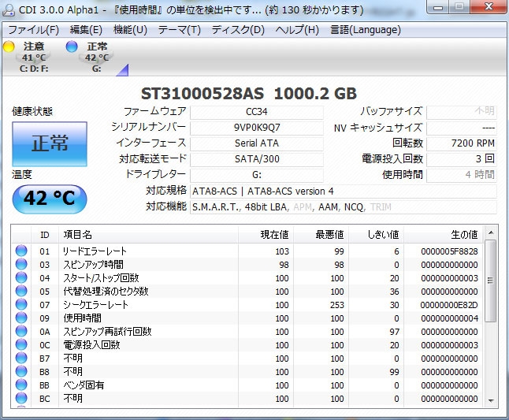Image resolution: width=509 pixels, height=420 pixels.
Task: Click the blue 正常 health status button
Action: pyautogui.click(x=50, y=143)
